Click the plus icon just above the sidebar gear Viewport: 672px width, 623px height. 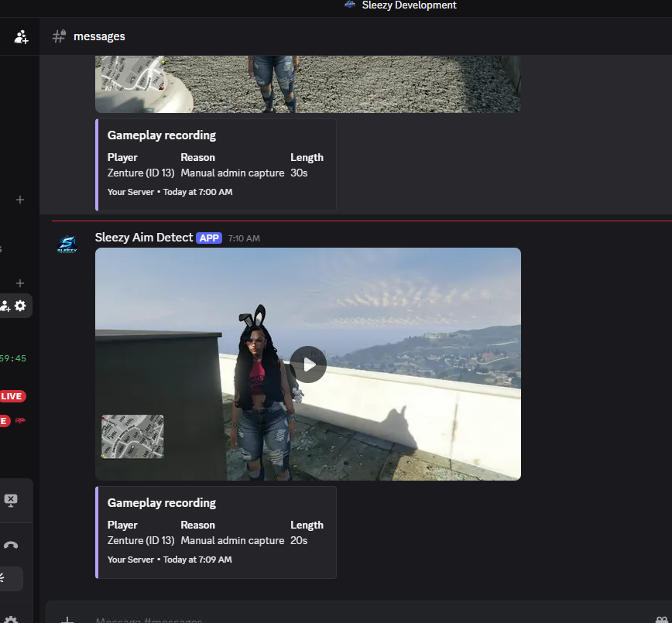pyautogui.click(x=20, y=283)
